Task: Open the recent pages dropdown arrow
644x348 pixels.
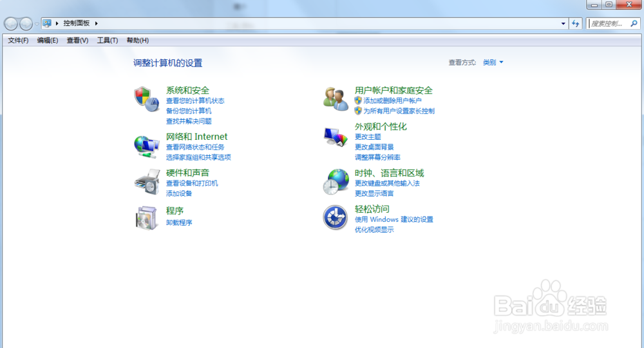Action: point(37,24)
